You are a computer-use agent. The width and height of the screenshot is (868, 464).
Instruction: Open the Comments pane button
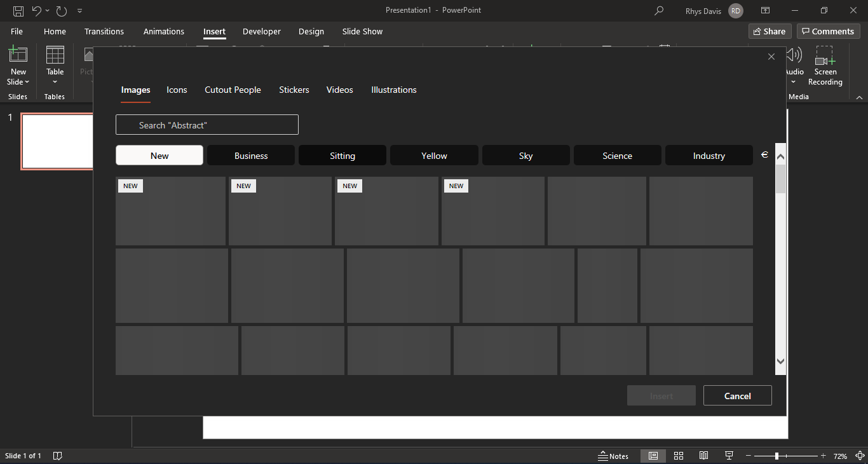pos(829,31)
